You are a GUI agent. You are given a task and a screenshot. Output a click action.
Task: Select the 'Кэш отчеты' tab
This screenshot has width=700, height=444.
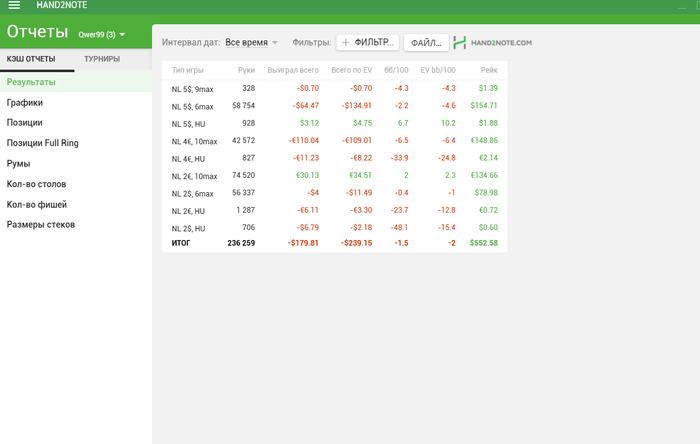pyautogui.click(x=31, y=59)
